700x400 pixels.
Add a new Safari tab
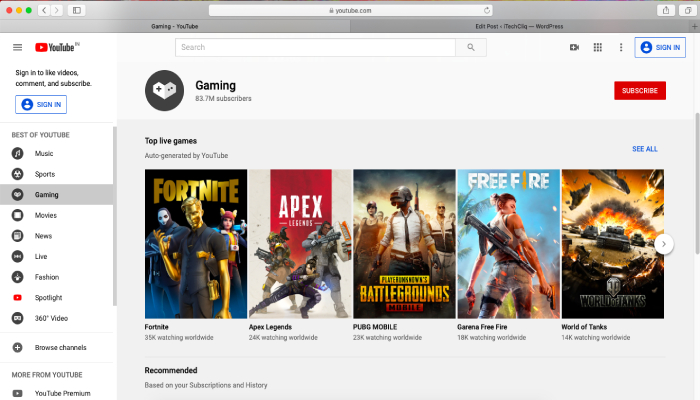click(x=695, y=26)
